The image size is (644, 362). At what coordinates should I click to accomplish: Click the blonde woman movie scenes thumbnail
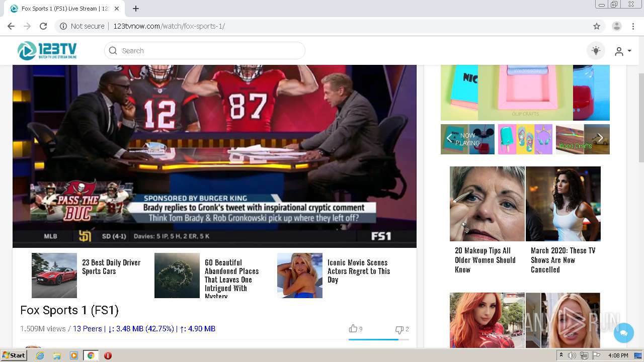[300, 276]
